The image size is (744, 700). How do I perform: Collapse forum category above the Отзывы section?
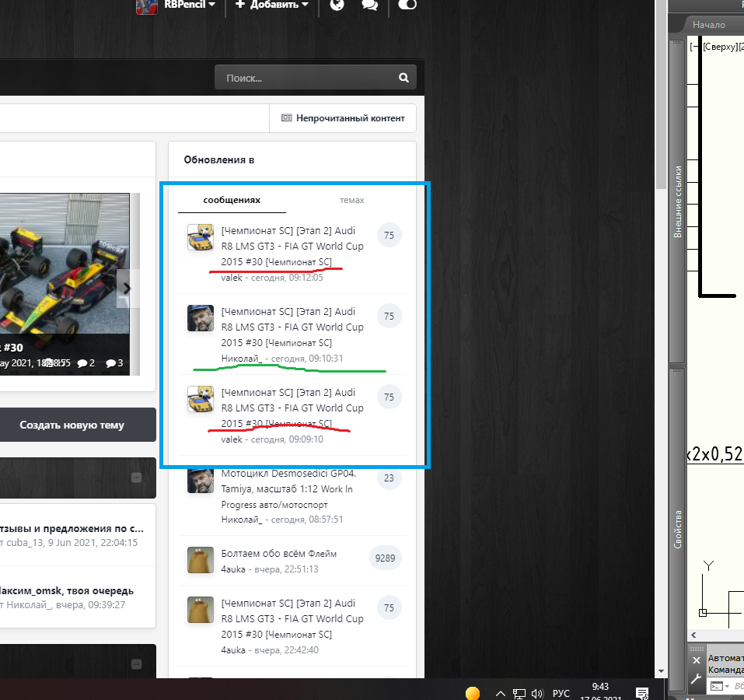click(136, 478)
